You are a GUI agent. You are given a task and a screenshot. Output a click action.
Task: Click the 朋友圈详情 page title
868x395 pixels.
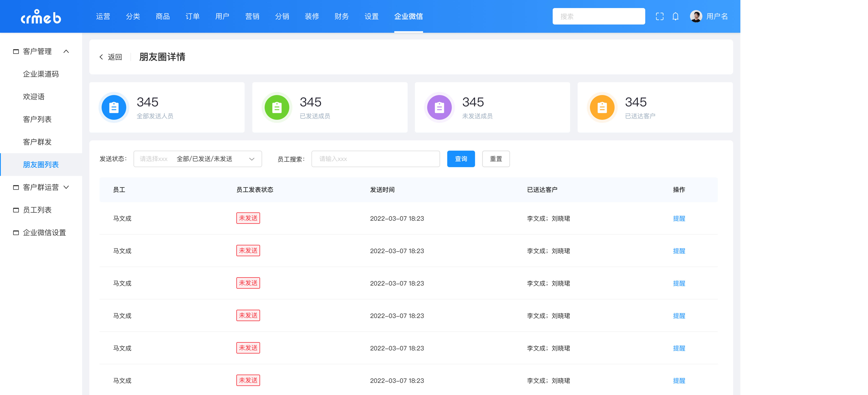[162, 57]
